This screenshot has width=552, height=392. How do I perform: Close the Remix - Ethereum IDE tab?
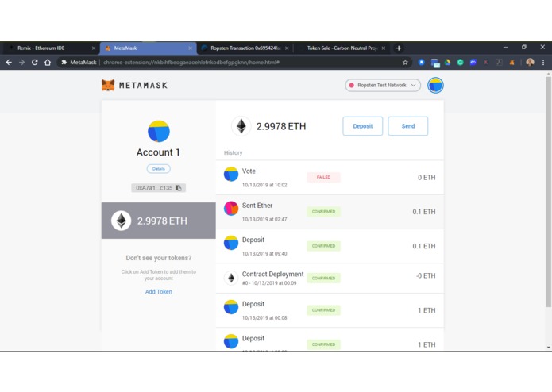click(x=94, y=48)
